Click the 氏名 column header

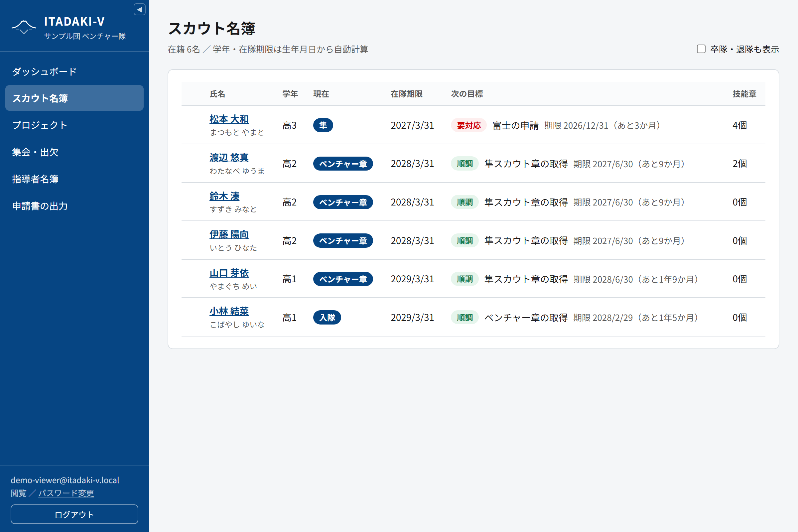[217, 94]
